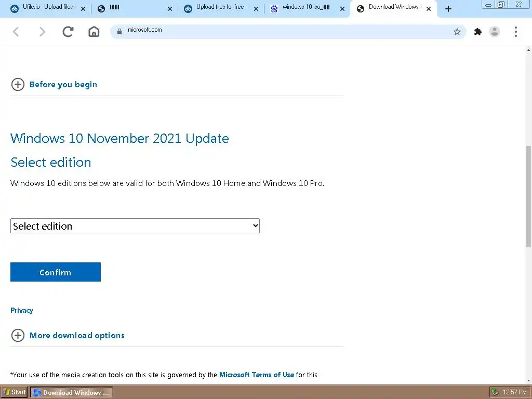Click the 'More download options' plus icon
This screenshot has width=532, height=399.
18,335
